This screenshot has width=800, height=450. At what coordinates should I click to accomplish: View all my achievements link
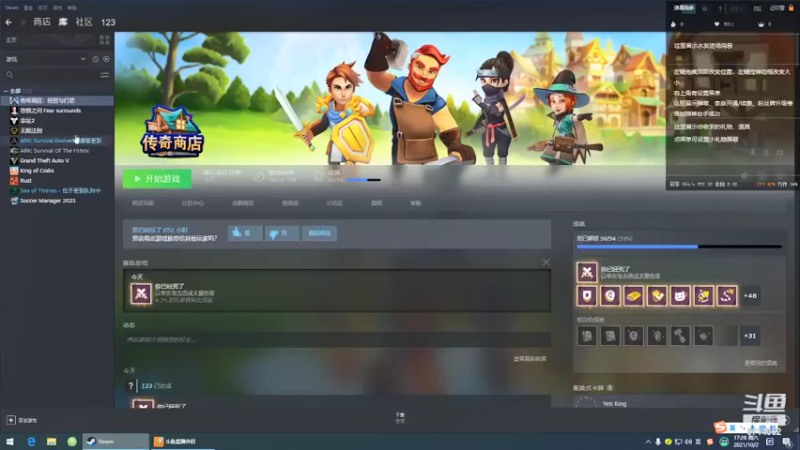(760, 363)
